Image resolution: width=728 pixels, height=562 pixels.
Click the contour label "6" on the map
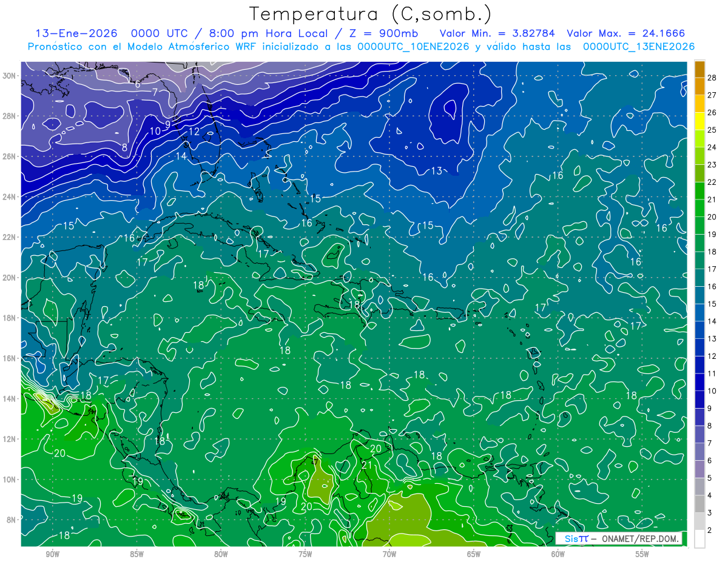point(138,84)
